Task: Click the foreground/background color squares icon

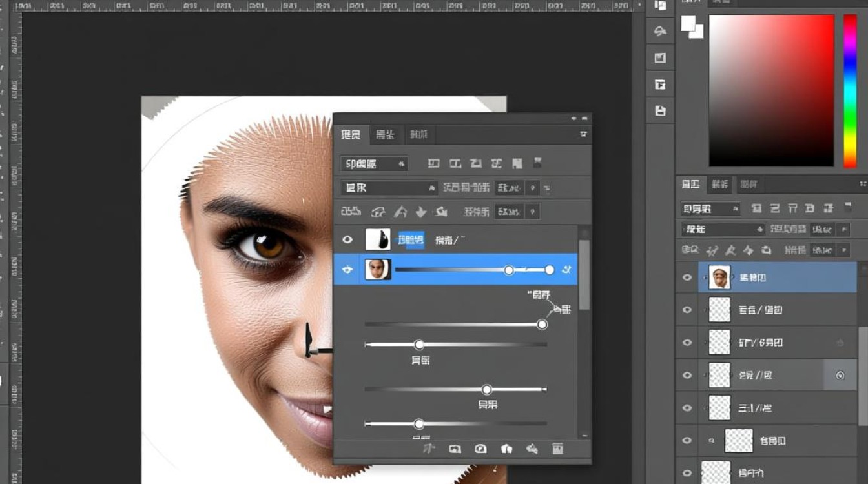Action: (x=692, y=27)
